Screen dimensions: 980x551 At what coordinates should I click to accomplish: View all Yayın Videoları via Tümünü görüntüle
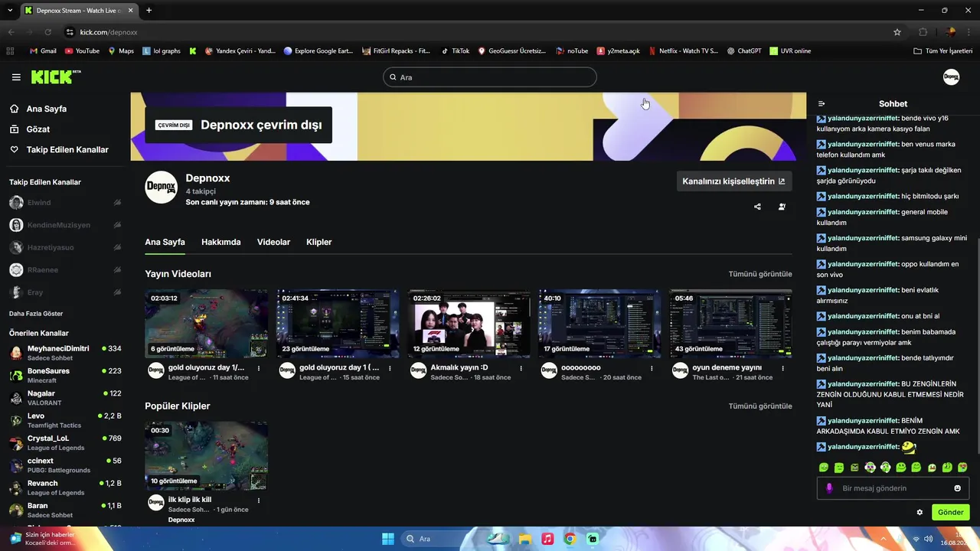coord(760,274)
